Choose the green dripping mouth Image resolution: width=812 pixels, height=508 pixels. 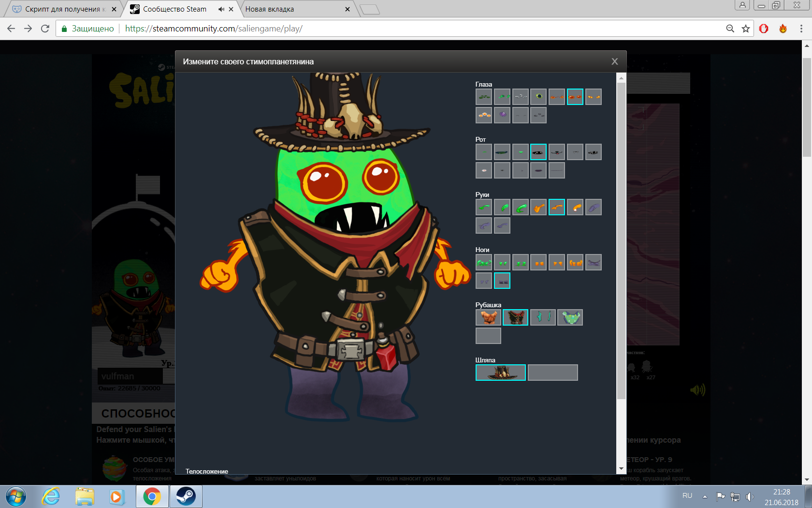tap(521, 152)
